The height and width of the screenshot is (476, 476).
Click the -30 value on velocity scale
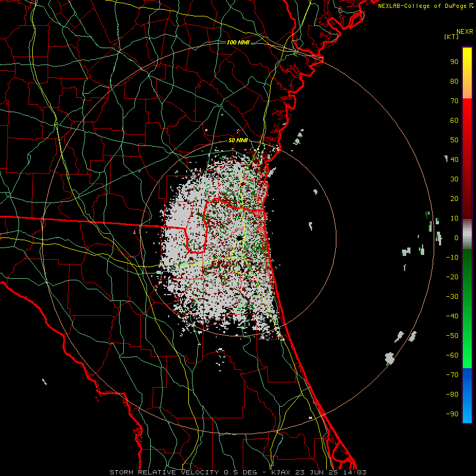tap(452, 297)
